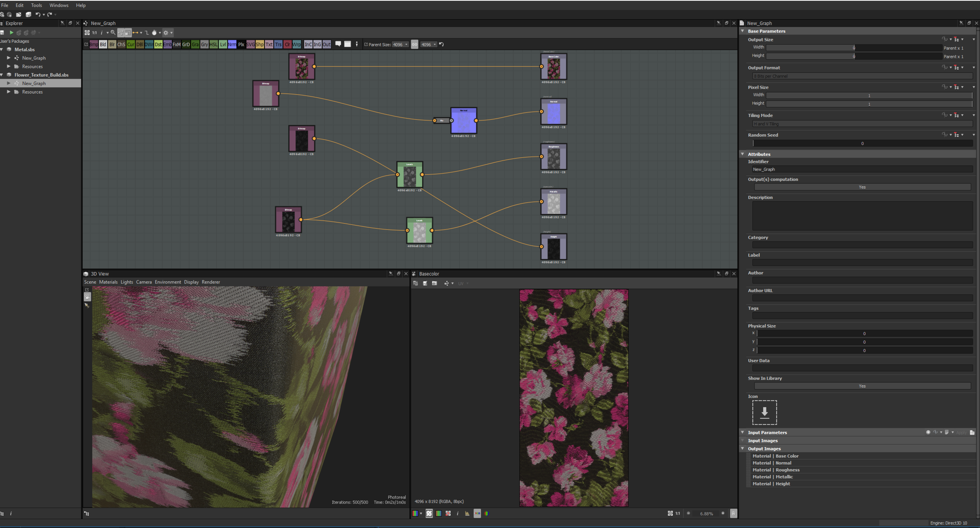
Task: Add a Normal node via Nrm
Action: [232, 44]
